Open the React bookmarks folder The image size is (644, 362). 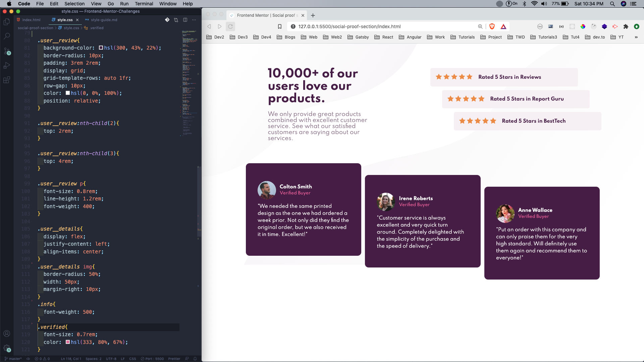coord(384,37)
